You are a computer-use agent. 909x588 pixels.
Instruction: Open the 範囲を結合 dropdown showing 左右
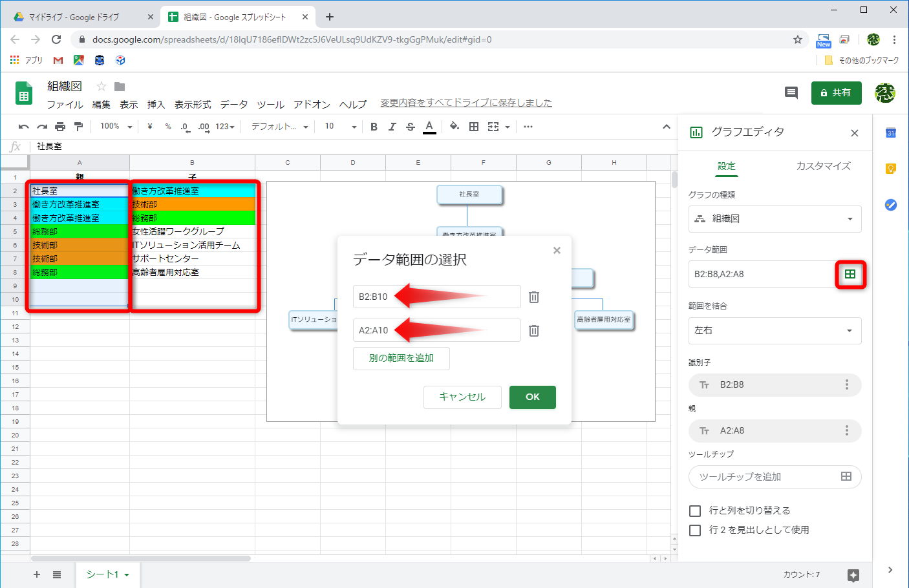coord(775,331)
